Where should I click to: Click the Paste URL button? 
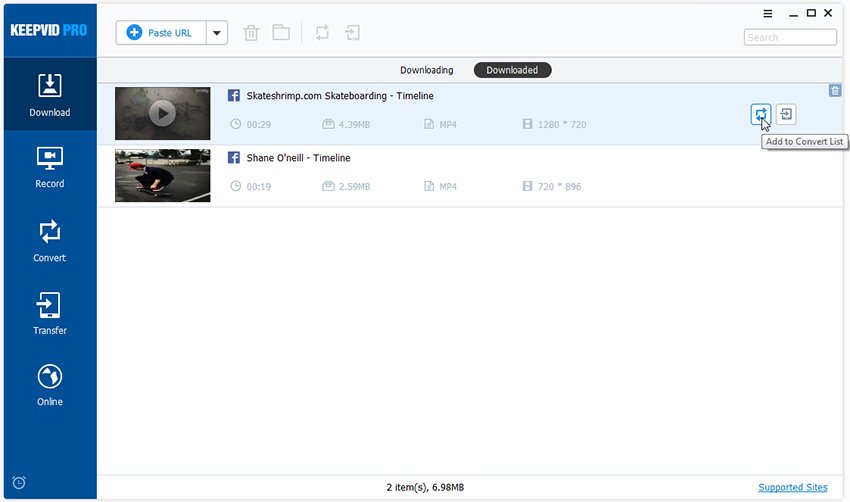click(161, 33)
